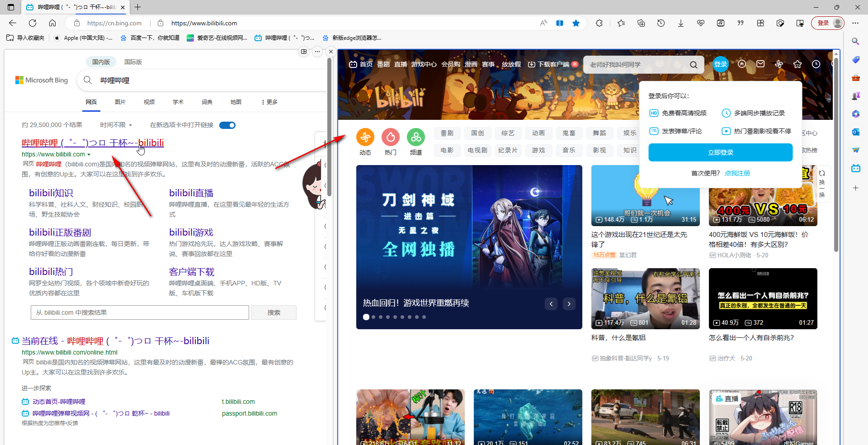Open browser new tab plus button
The width and height of the screenshot is (868, 445).
click(138, 7)
